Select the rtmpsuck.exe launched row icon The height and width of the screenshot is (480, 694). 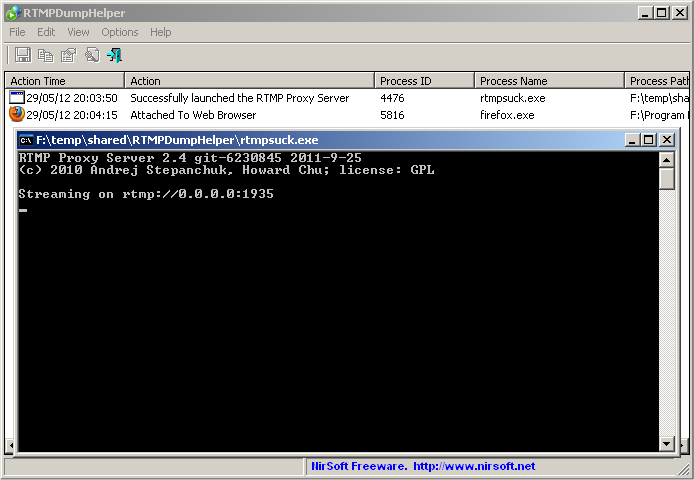pyautogui.click(x=17, y=97)
